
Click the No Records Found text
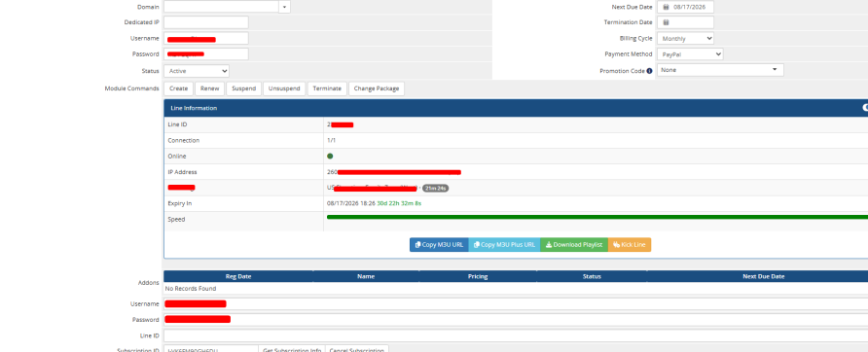(191, 289)
